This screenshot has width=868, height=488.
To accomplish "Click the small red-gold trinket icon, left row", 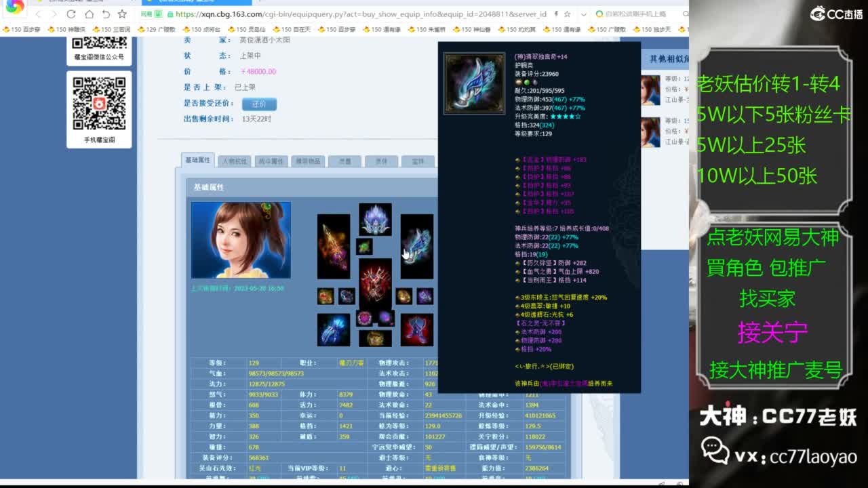I will tap(325, 296).
